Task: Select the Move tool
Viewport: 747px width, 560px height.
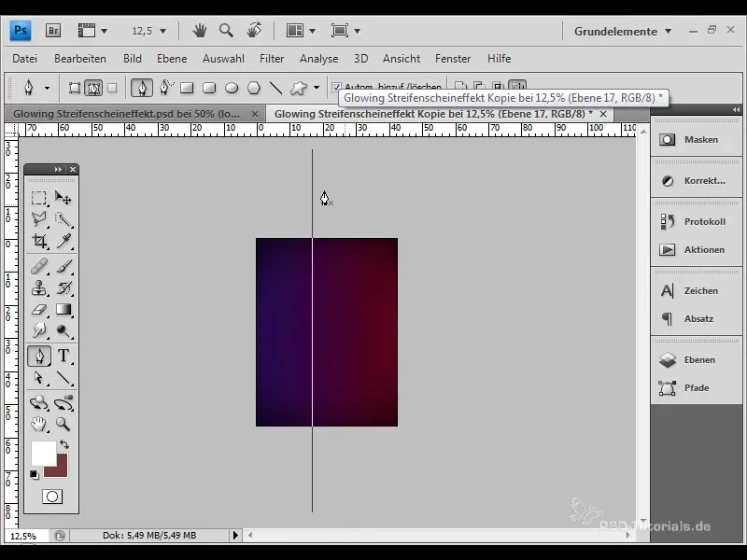Action: click(63, 198)
